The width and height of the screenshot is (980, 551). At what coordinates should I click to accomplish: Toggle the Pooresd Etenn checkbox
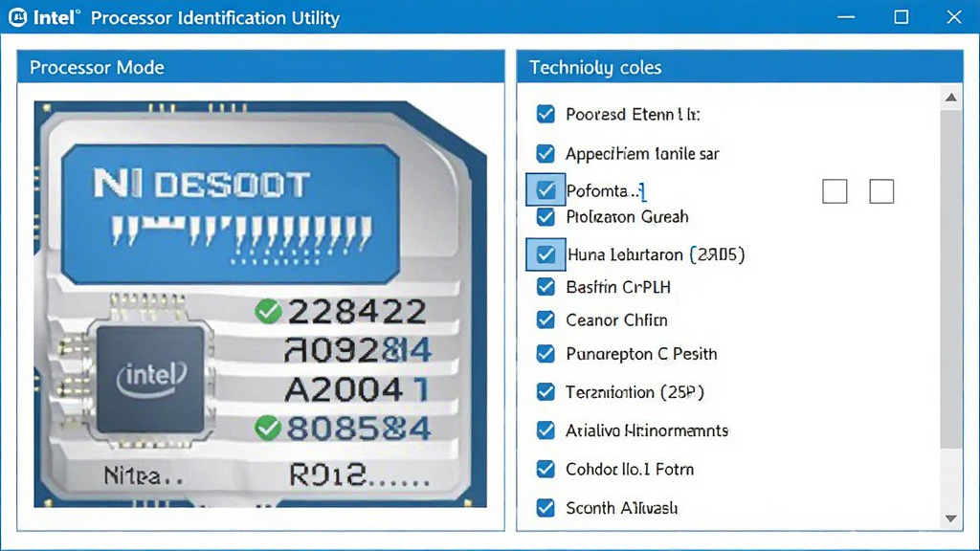(546, 115)
